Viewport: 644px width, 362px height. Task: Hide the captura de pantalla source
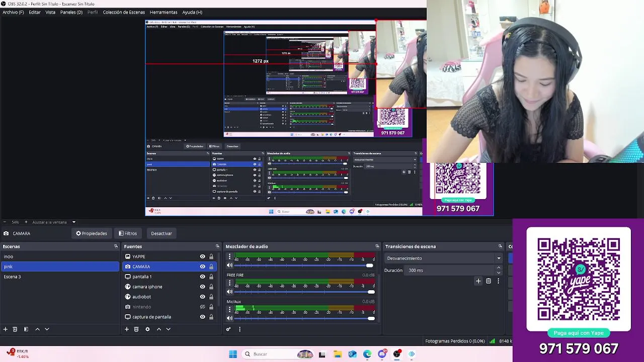click(x=203, y=317)
